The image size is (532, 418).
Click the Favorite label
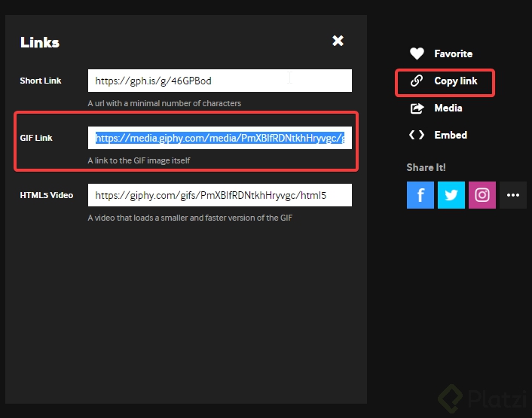click(454, 53)
